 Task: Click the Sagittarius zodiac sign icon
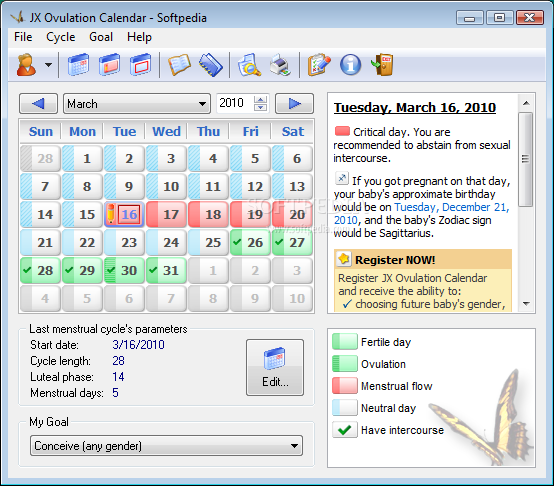click(x=342, y=178)
